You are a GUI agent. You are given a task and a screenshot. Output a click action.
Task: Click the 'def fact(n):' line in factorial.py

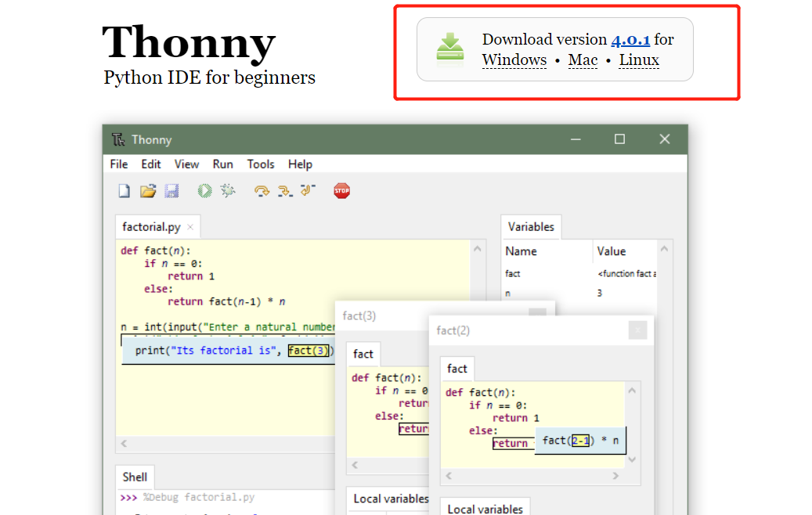155,250
